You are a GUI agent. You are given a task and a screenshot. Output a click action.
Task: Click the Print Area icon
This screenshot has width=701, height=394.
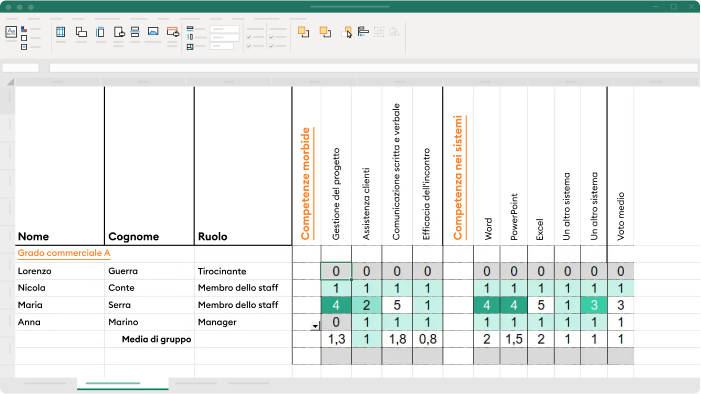pos(119,32)
